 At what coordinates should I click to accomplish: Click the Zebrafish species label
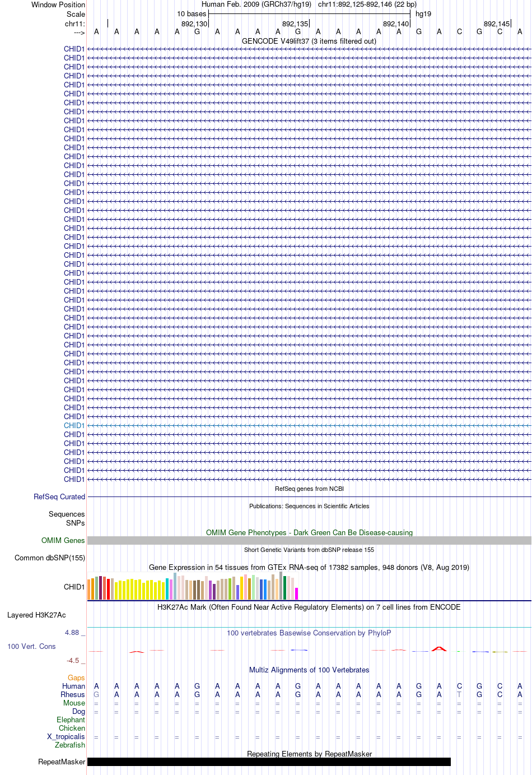tap(70, 745)
